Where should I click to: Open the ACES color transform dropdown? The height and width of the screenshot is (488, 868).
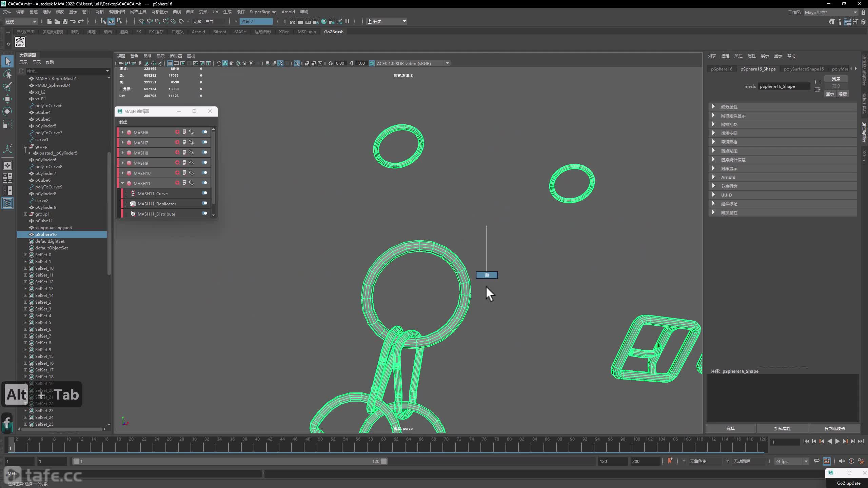pyautogui.click(x=413, y=63)
